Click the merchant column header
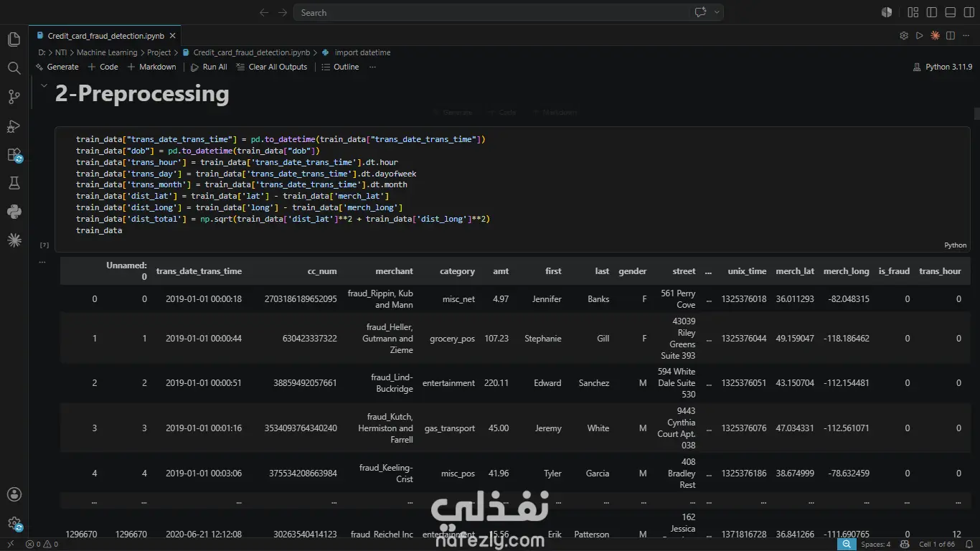 pyautogui.click(x=394, y=271)
